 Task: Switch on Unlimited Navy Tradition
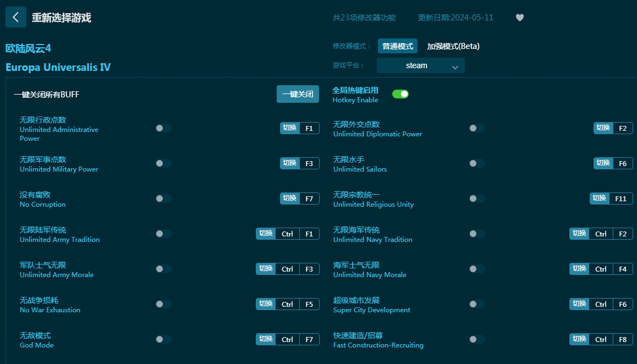477,234
